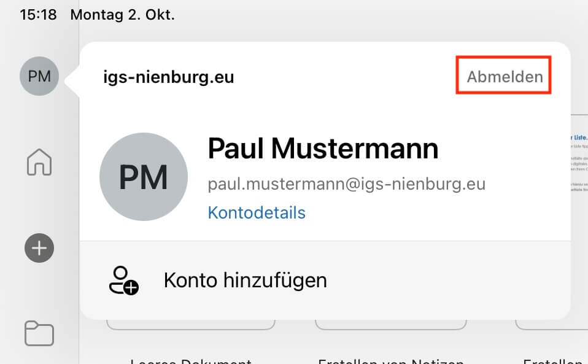Tap the large PM profile picture circle

point(143,177)
